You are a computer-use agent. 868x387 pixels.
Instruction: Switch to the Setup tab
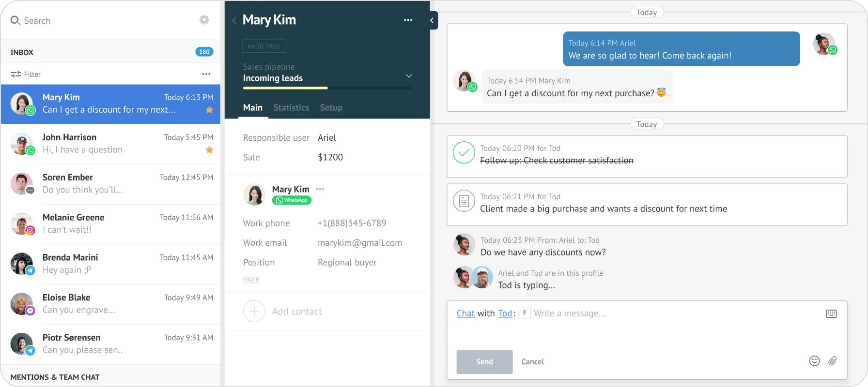[331, 108]
